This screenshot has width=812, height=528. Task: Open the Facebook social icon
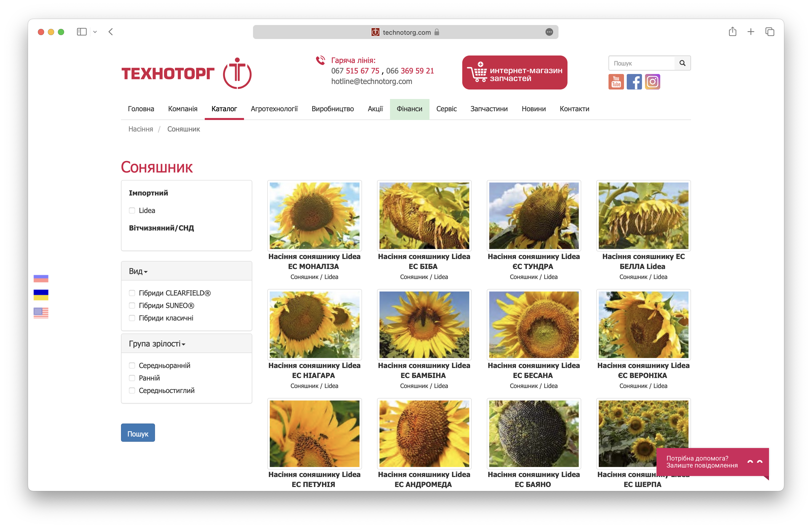click(x=634, y=82)
